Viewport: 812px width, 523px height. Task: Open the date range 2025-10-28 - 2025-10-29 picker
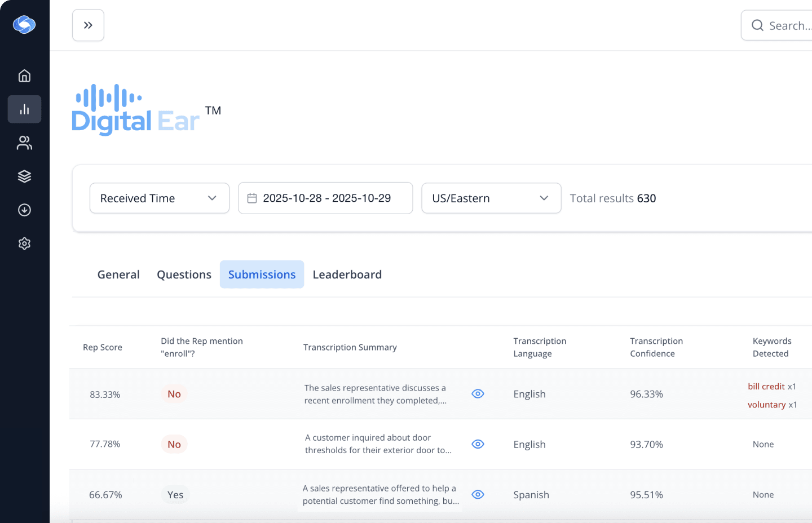point(325,198)
